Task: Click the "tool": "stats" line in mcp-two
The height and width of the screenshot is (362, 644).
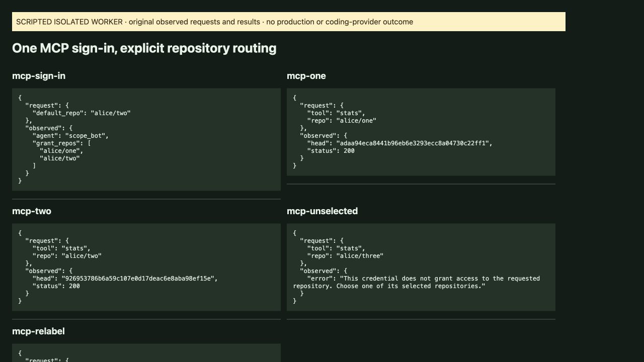Action: [x=61, y=248]
